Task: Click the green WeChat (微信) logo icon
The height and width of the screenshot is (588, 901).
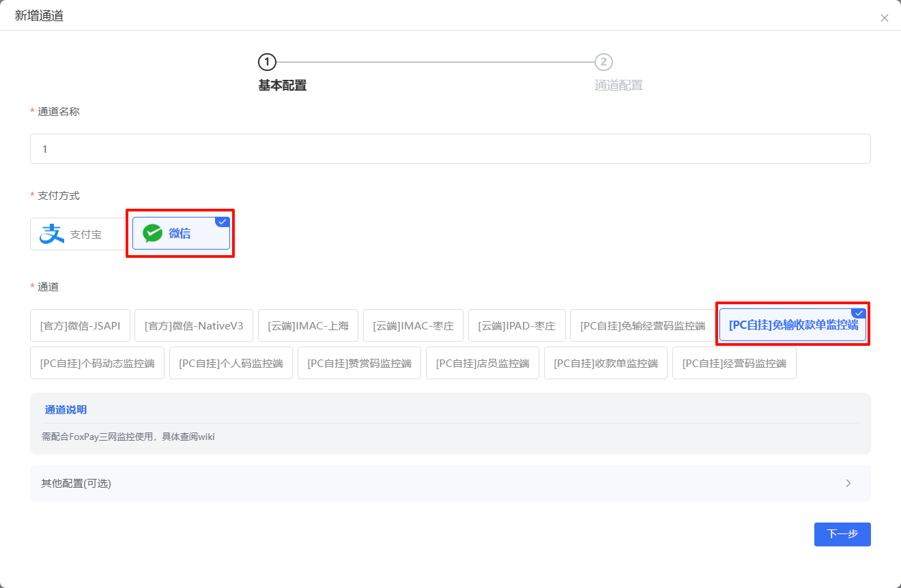Action: coord(152,233)
